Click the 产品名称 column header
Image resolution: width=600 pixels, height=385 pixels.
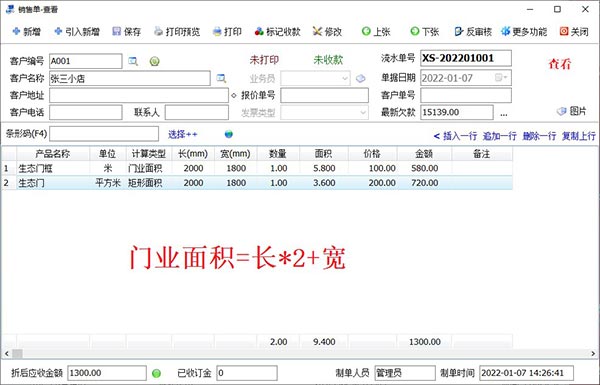pyautogui.click(x=53, y=154)
